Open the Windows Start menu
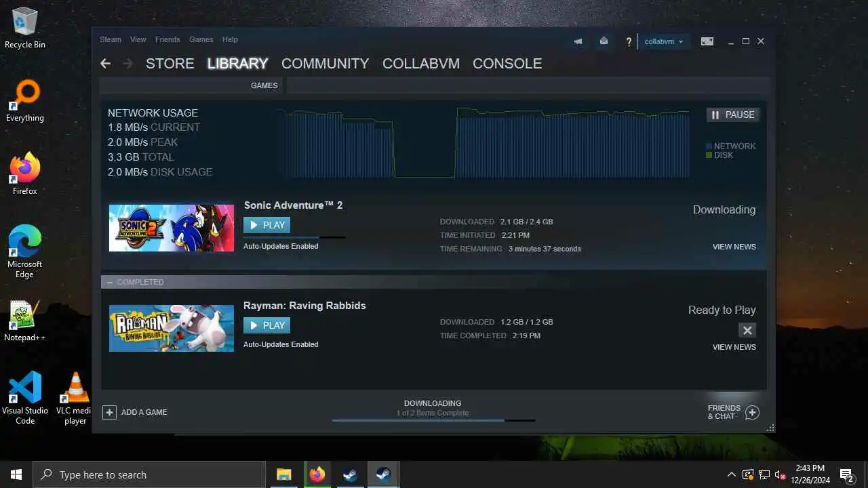 click(x=16, y=474)
